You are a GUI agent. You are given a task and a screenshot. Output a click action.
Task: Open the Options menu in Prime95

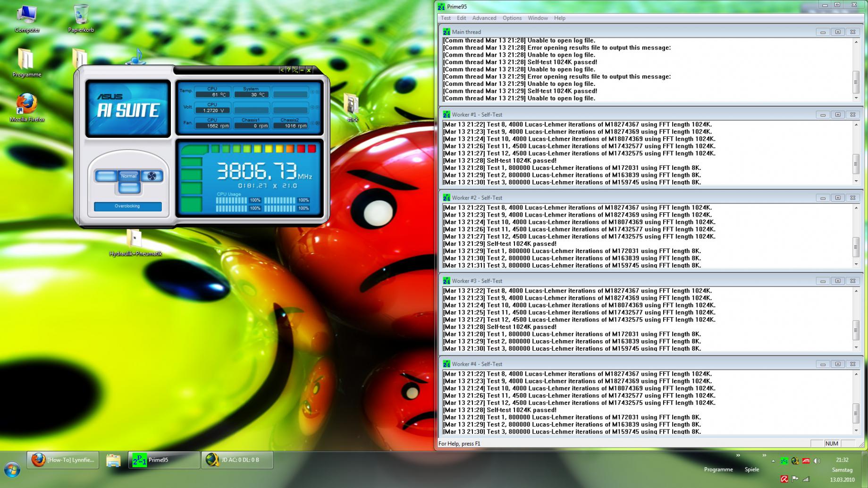click(x=512, y=18)
